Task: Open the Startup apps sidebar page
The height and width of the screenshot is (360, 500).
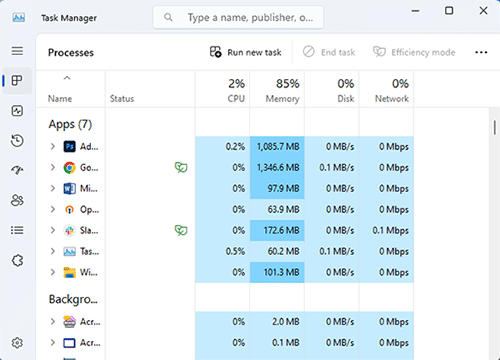Action: pyautogui.click(x=17, y=170)
